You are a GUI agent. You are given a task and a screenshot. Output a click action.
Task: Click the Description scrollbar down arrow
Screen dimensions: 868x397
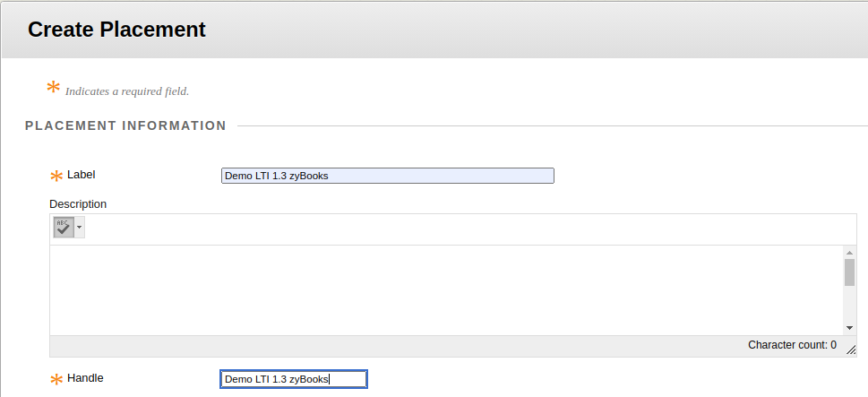point(850,328)
